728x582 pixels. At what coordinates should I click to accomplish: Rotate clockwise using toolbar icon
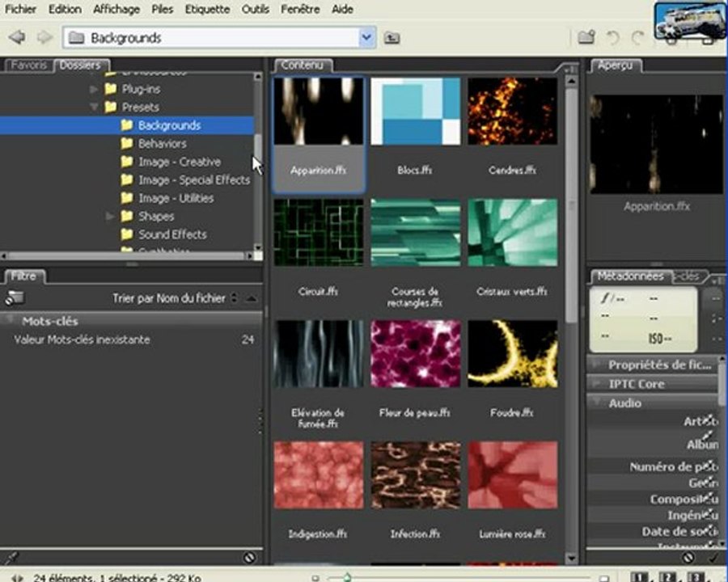tap(638, 37)
